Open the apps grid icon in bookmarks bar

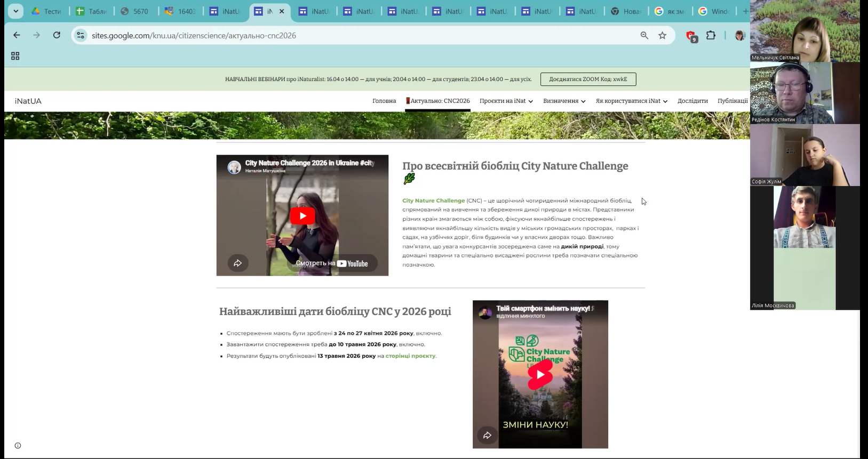pos(15,56)
